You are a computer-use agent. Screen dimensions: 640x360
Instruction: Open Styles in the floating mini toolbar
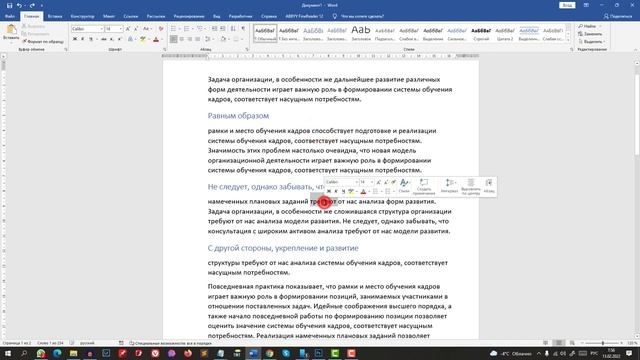[404, 186]
